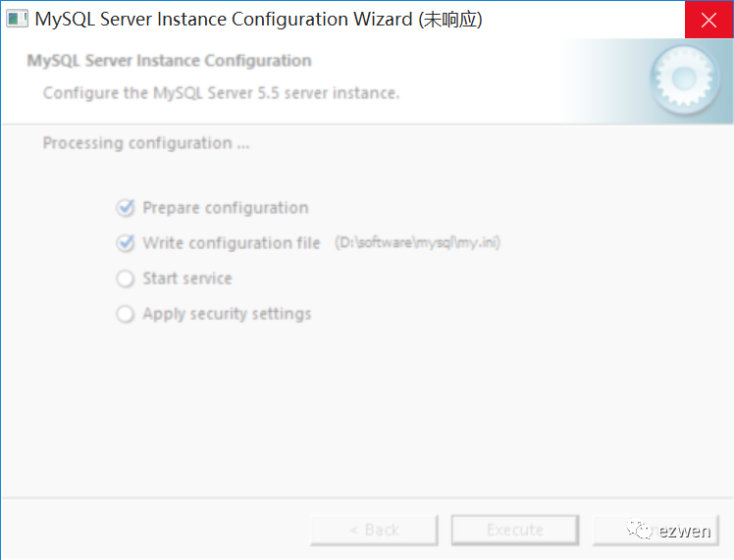The width and height of the screenshot is (734, 560).
Task: Click 'Processing configuration ...' status text
Action: (x=146, y=143)
